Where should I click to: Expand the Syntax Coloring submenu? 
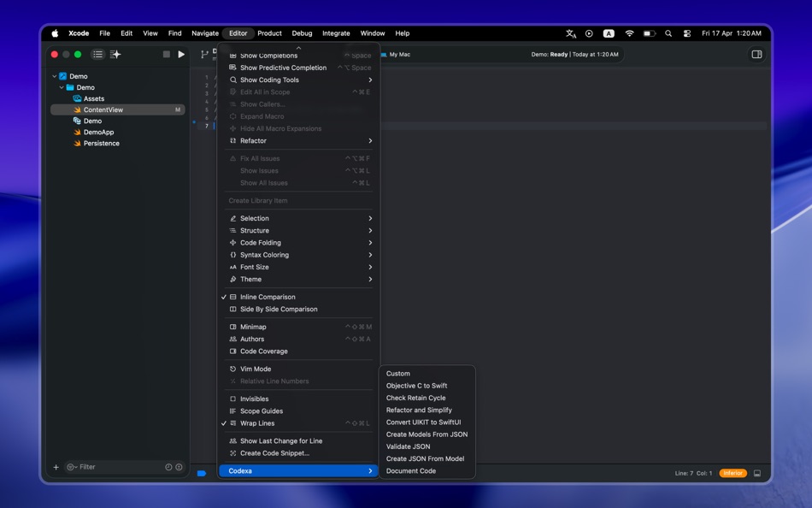tap(299, 255)
